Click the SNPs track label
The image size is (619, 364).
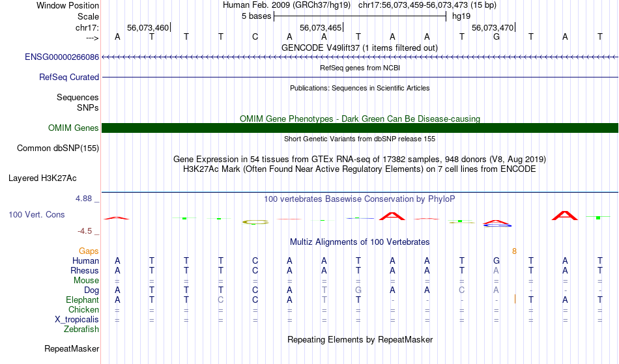(x=88, y=107)
